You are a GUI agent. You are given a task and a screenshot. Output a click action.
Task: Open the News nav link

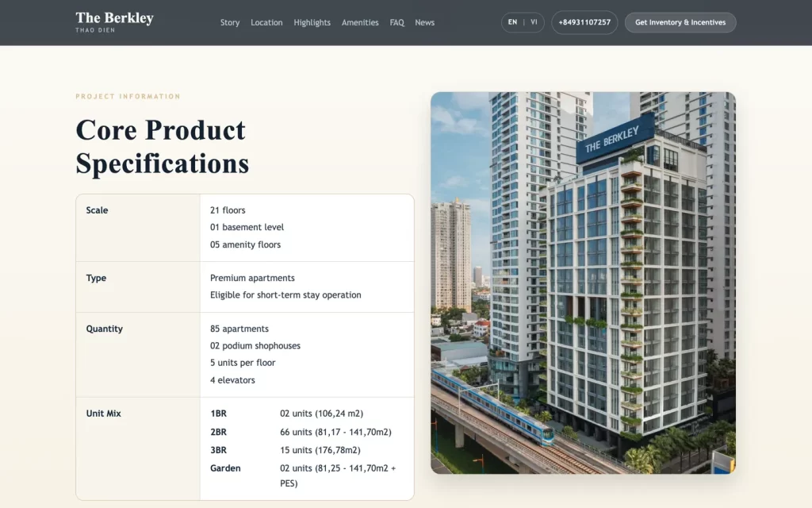click(x=425, y=22)
